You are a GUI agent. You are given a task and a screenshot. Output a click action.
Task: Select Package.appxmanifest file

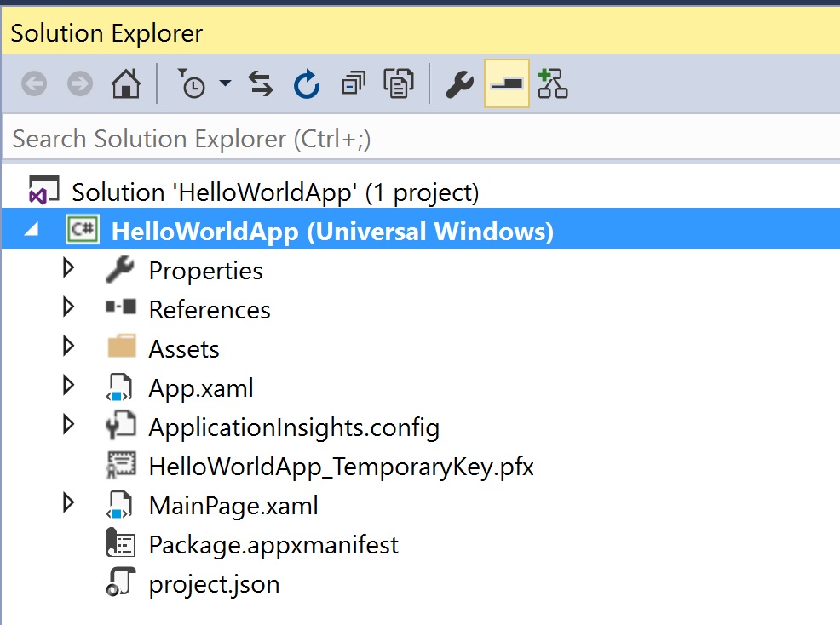(x=273, y=545)
